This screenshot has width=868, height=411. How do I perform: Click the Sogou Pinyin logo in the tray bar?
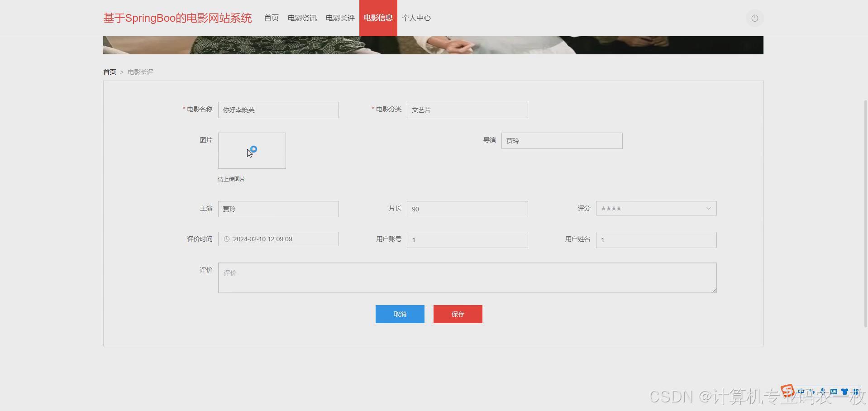click(788, 391)
